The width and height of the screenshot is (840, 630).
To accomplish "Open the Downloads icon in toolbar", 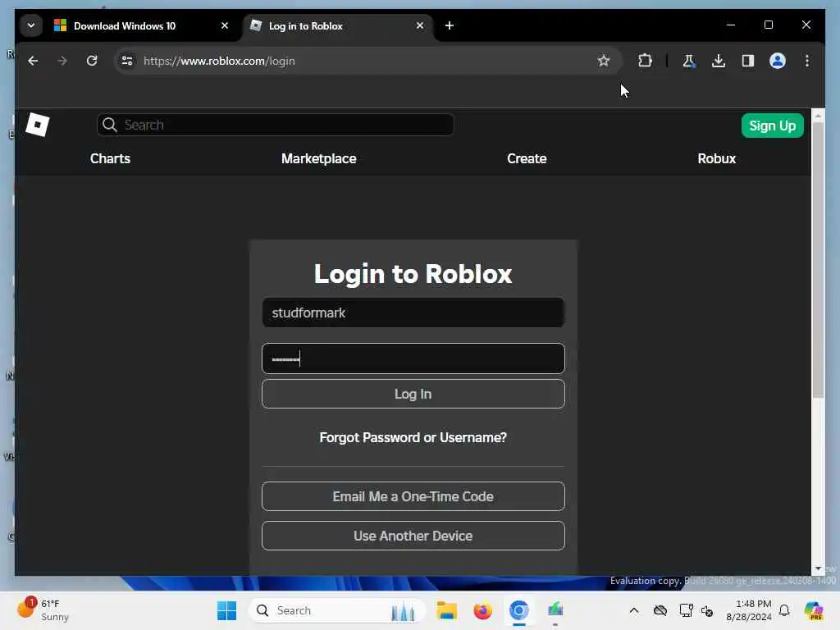I will 719,61.
